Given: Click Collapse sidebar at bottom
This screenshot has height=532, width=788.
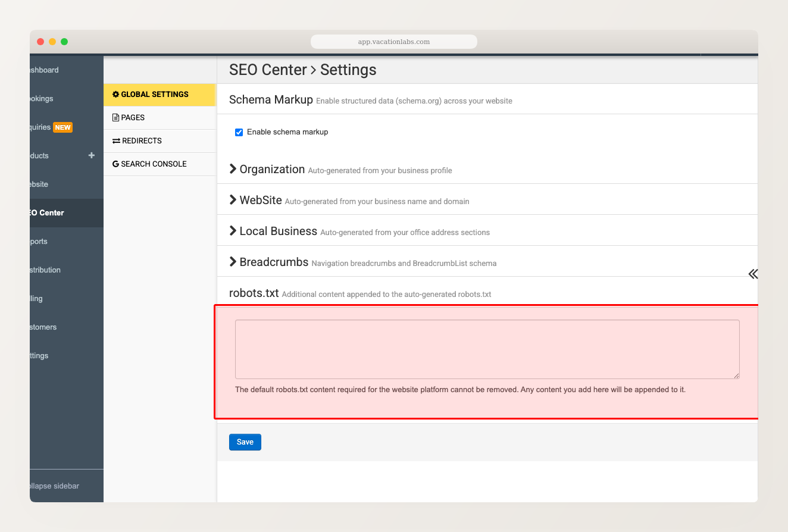Looking at the screenshot, I should click(67, 486).
